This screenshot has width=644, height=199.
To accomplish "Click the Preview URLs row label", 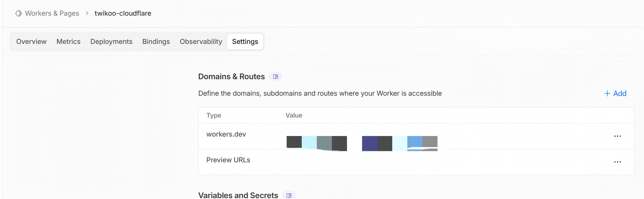I will pyautogui.click(x=228, y=160).
